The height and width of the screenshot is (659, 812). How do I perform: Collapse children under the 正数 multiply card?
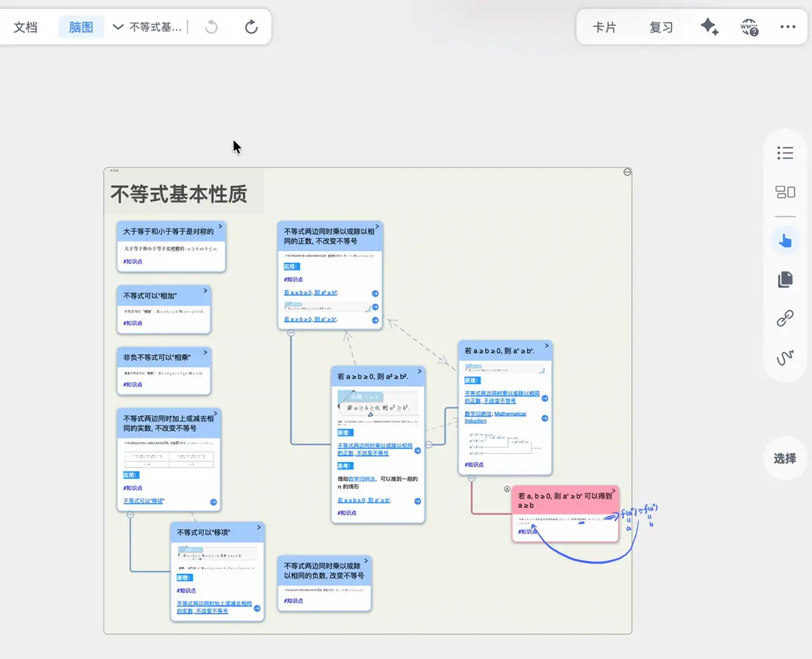tap(291, 333)
